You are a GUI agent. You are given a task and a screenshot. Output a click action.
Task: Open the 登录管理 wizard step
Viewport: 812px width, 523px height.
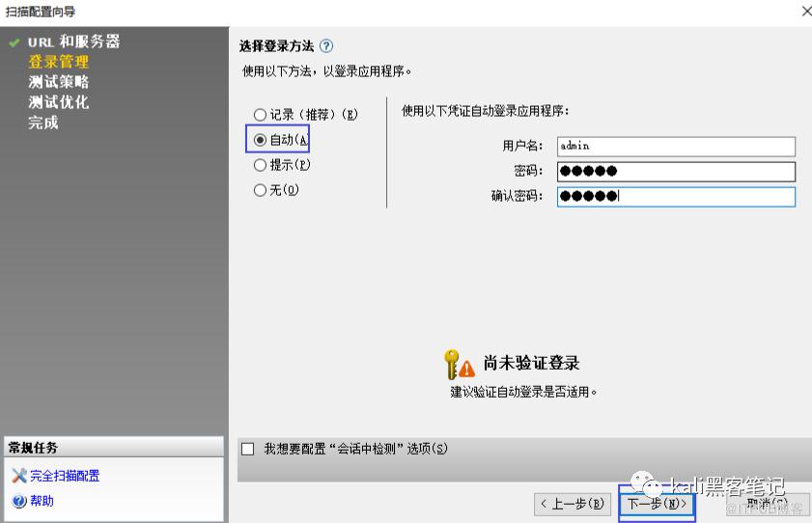59,62
